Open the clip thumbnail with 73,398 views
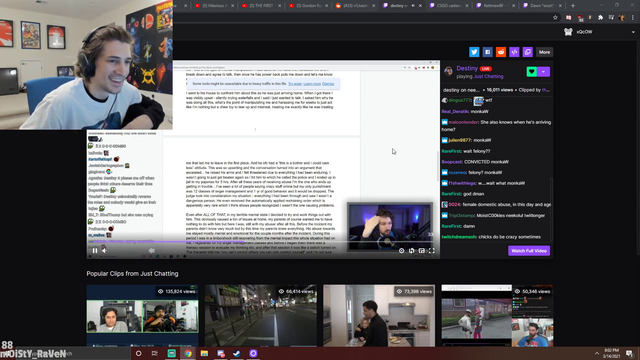Viewport: 640px width, 360px height. (x=379, y=316)
